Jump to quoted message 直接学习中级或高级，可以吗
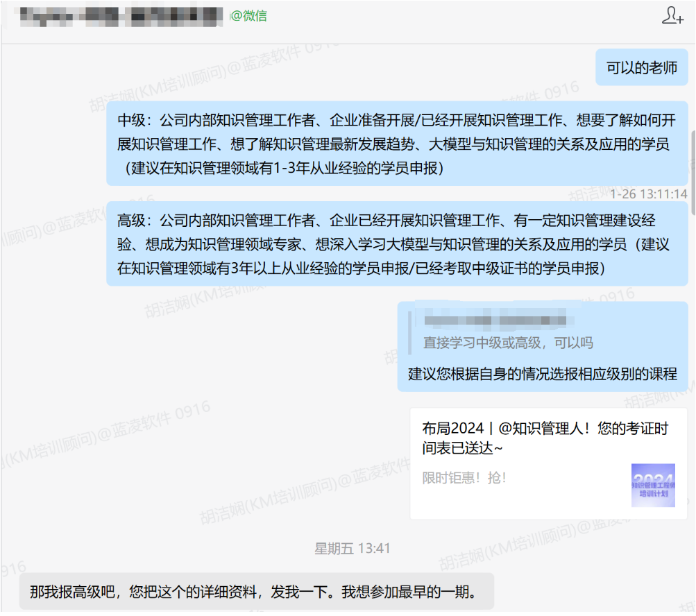This screenshot has width=696, height=616. [508, 343]
